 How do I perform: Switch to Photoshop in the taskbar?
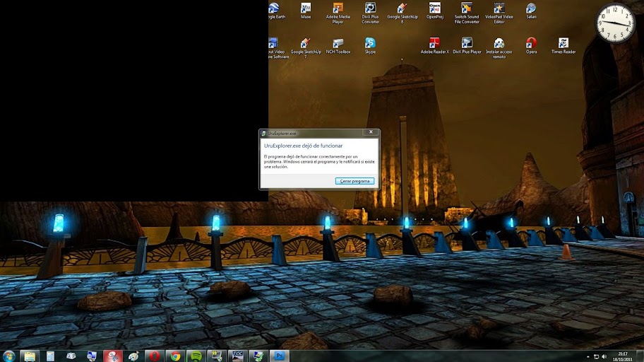coord(280,356)
